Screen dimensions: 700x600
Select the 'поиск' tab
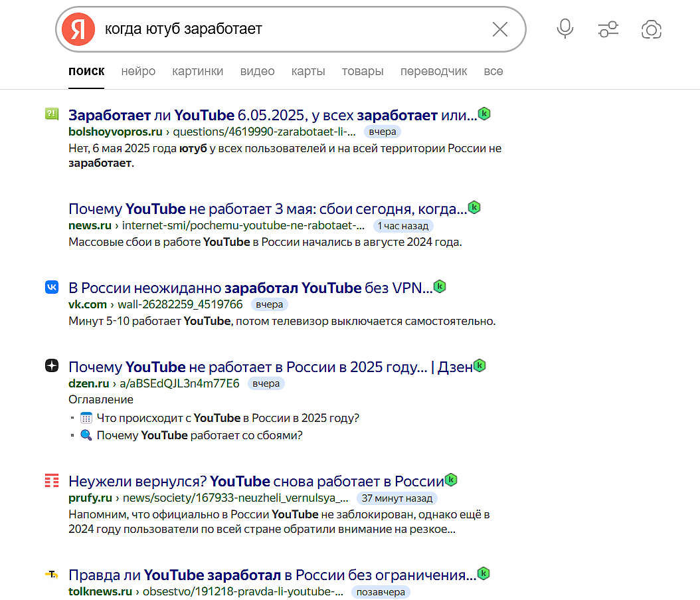click(86, 71)
